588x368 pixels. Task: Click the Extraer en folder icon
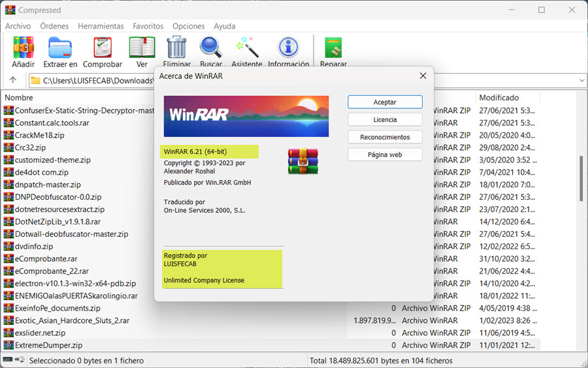[x=60, y=47]
